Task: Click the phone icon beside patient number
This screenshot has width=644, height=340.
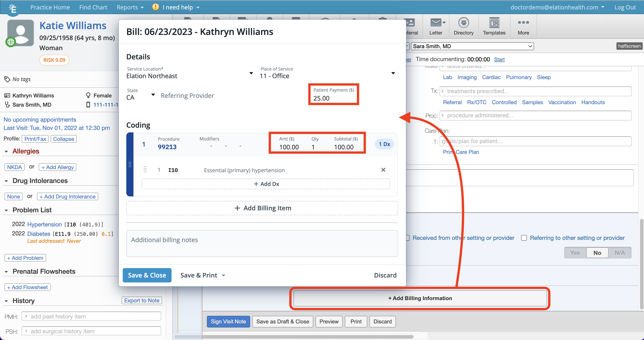Action: coord(88,105)
